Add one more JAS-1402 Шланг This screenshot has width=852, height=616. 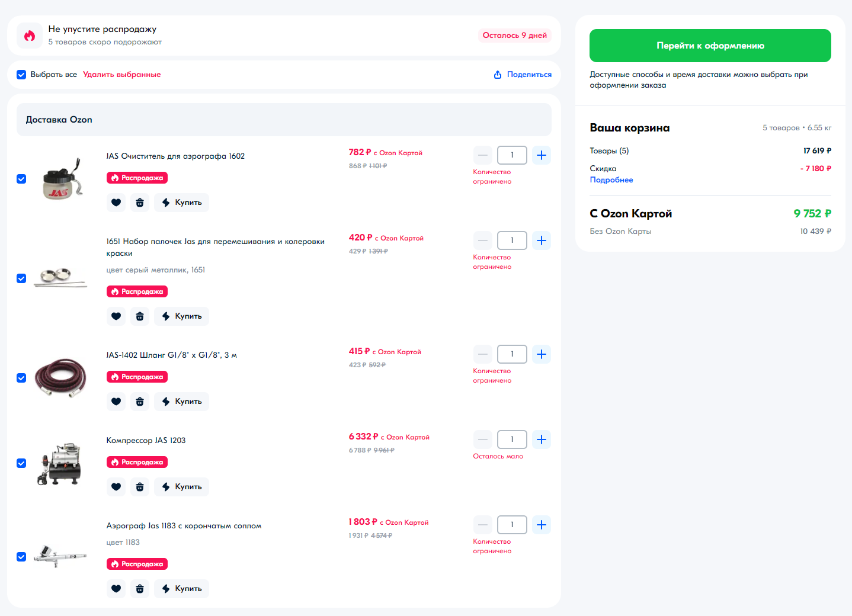coord(542,354)
